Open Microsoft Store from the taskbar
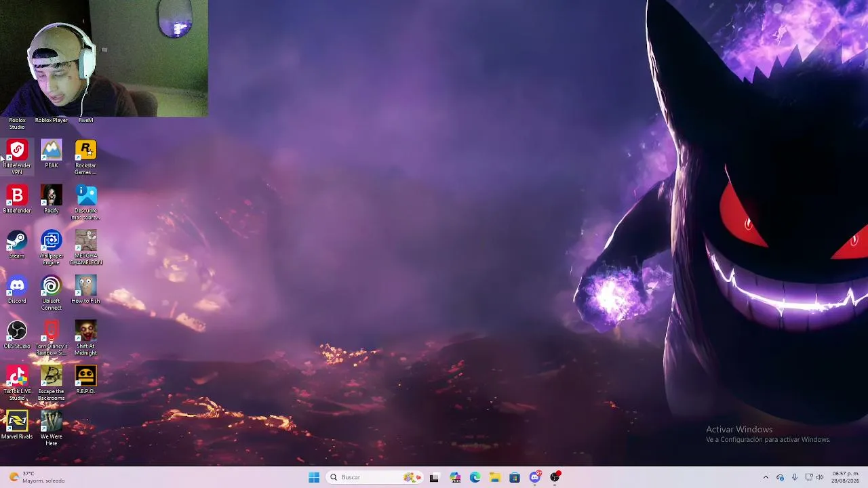 [515, 477]
